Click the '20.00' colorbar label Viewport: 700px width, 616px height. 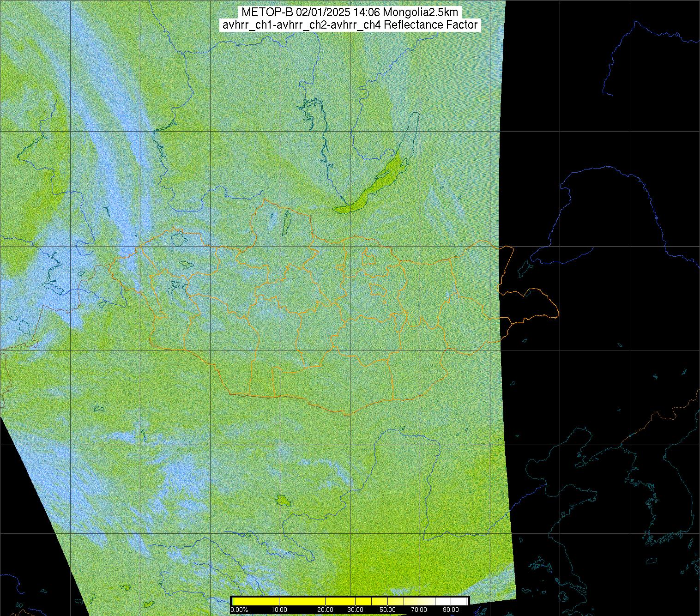[x=326, y=610]
